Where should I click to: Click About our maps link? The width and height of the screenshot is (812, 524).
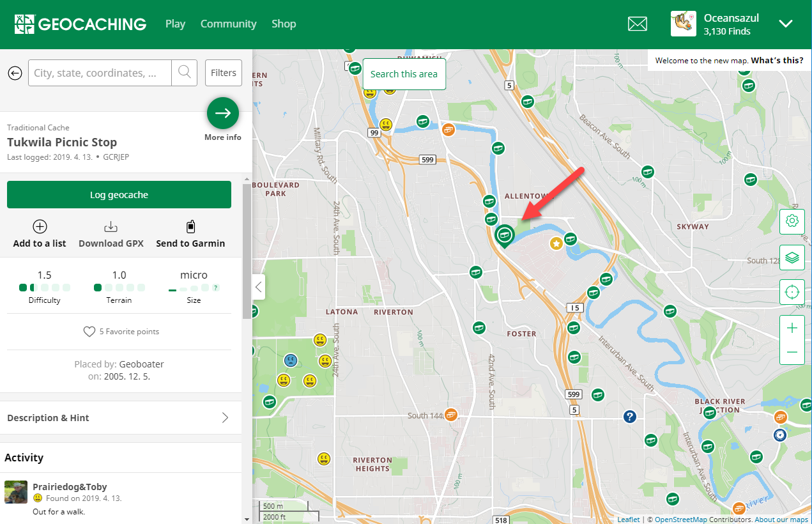[x=781, y=520]
